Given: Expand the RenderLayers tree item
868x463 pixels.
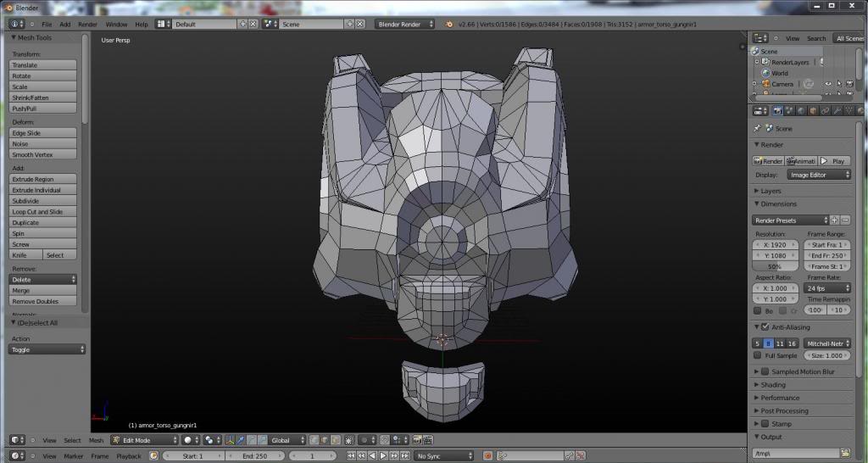Looking at the screenshot, I should tap(757, 62).
